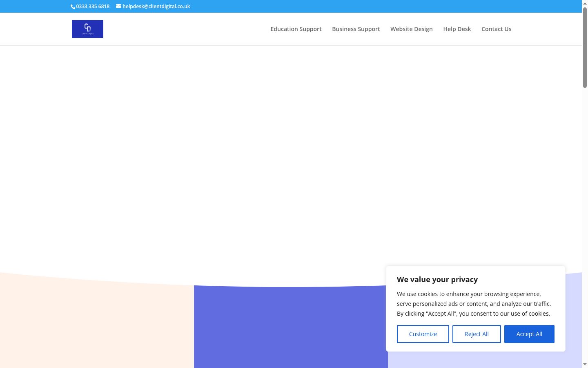
Task: Accept all cookies
Action: [x=529, y=334]
